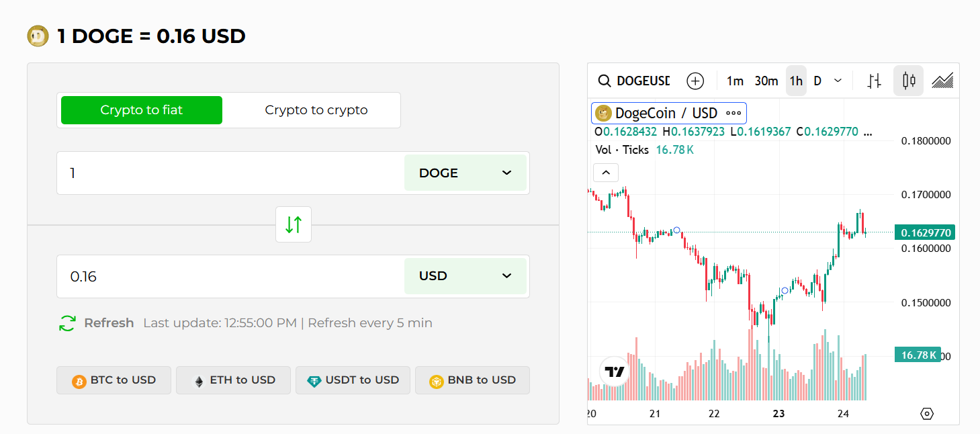Click the refresh icon to update the rate
This screenshot has width=980, height=434.
66,322
